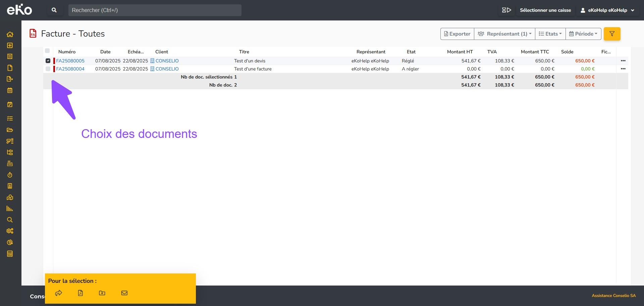The width and height of the screenshot is (644, 306).
Task: Click the yellow filter funnel button
Action: pos(612,34)
